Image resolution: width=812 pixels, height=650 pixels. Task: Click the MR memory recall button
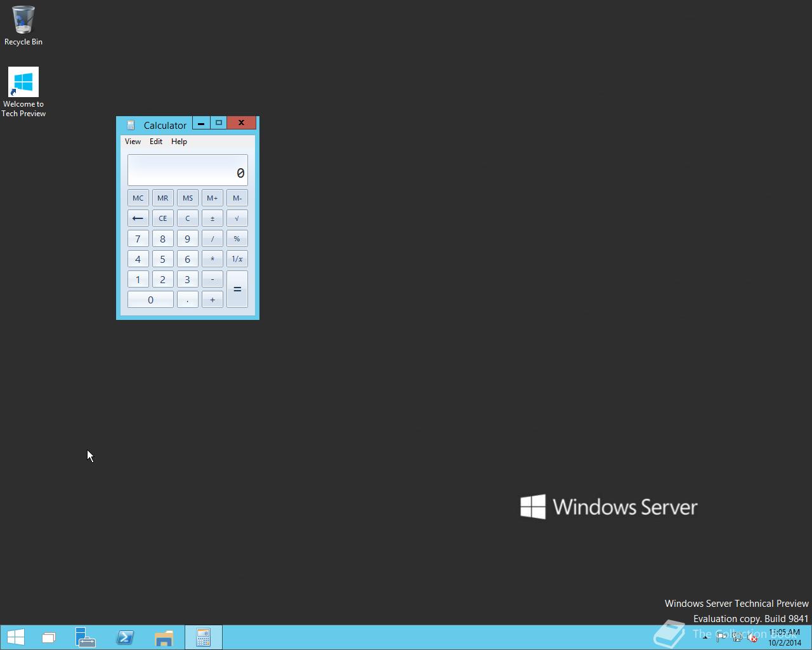tap(163, 198)
